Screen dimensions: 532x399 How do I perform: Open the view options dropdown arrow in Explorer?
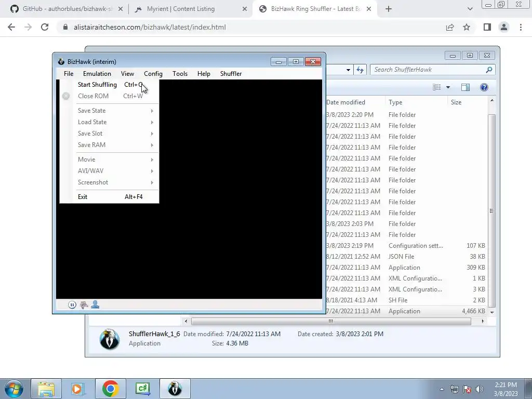pos(448,87)
